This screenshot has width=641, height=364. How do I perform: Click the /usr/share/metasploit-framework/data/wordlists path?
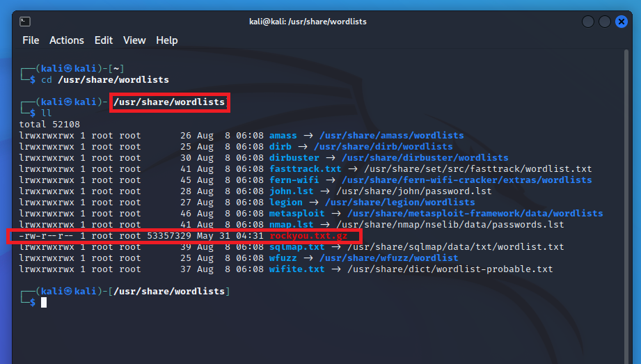(475, 214)
